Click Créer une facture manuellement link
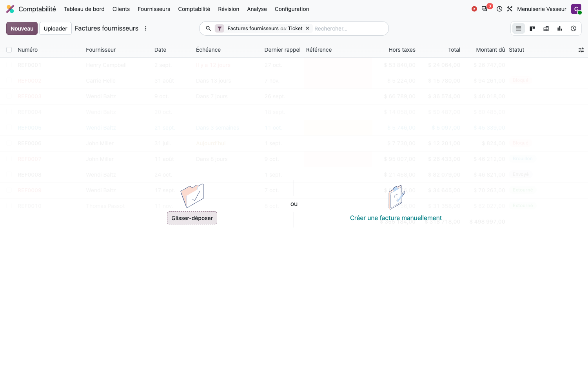Viewport: 588px width, 372px height. click(396, 218)
